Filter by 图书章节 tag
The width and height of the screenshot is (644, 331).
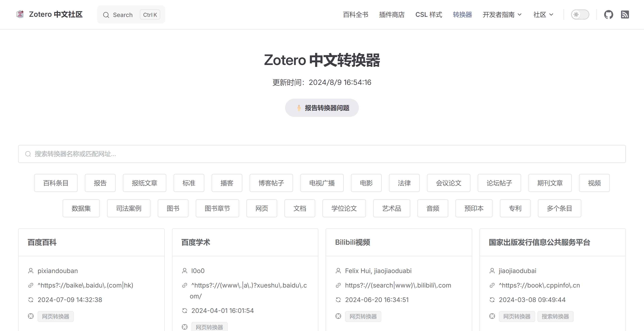(x=217, y=208)
